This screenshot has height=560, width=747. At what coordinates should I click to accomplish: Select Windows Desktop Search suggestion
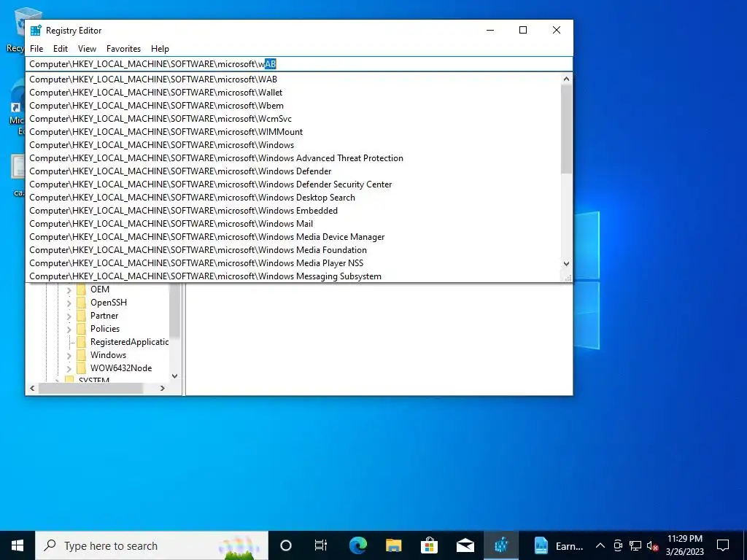point(294,197)
